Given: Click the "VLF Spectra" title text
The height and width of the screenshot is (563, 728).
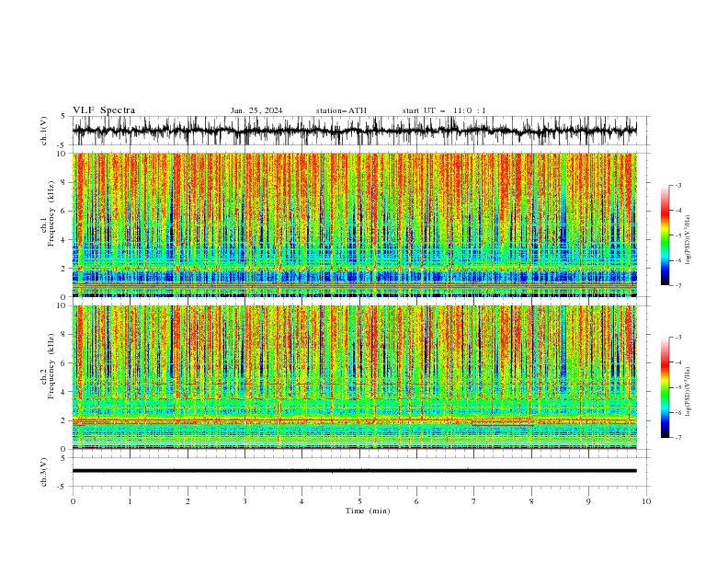Looking at the screenshot, I should [104, 110].
